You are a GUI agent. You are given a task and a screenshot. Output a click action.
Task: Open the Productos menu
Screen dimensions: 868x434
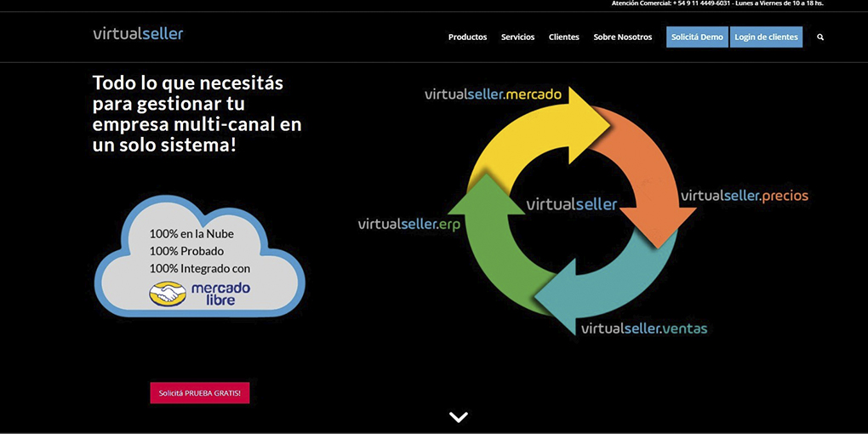(468, 37)
